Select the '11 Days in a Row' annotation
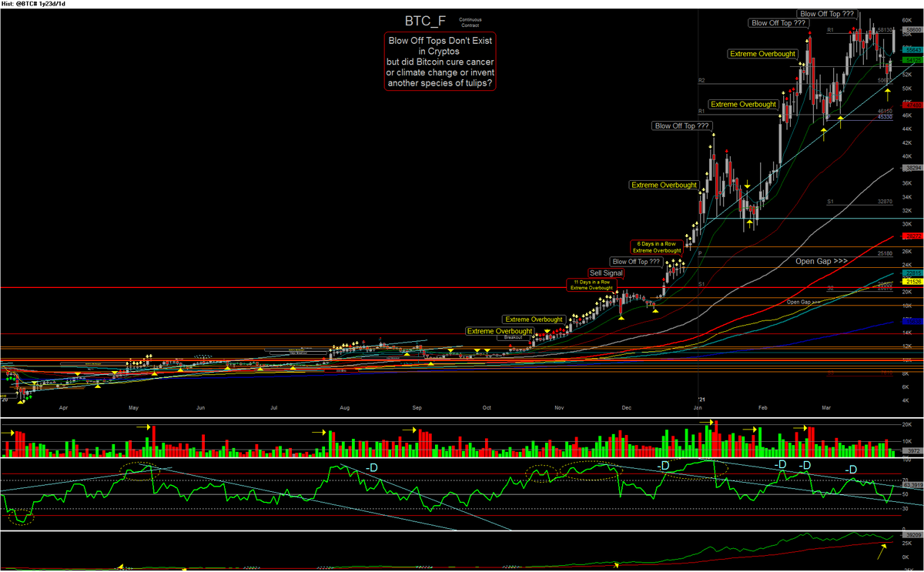 click(x=591, y=285)
